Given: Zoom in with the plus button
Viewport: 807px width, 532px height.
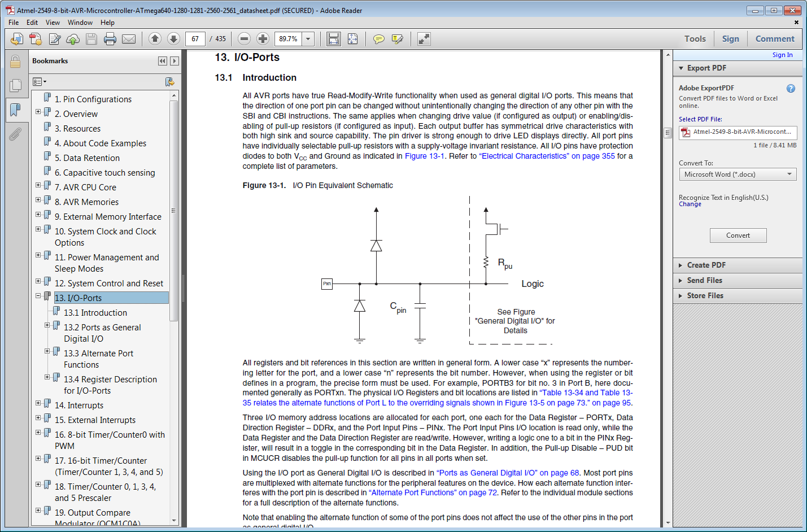Looking at the screenshot, I should [263, 38].
